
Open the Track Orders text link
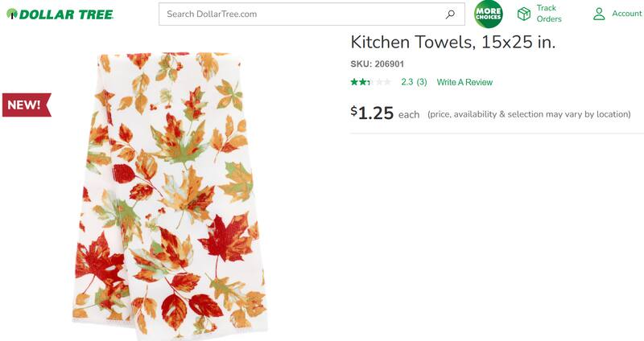[x=548, y=14]
